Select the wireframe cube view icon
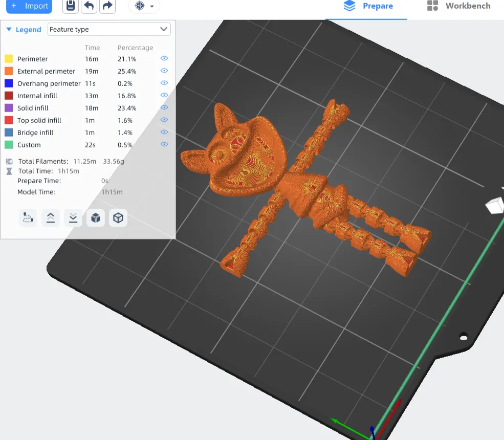The width and height of the screenshot is (504, 440). [x=118, y=218]
